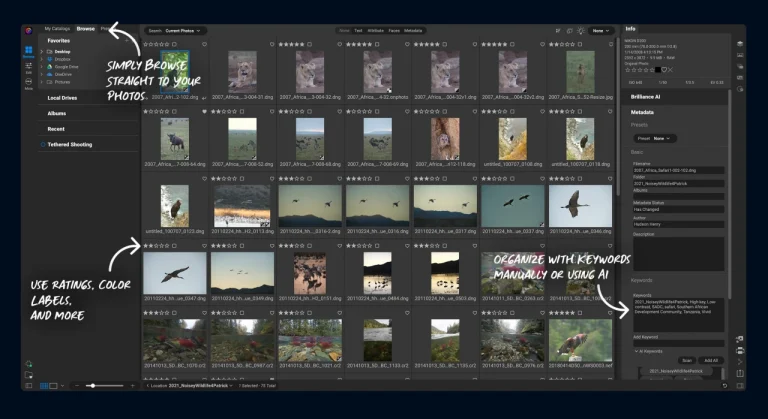Toggle heart on 20180414050 .nef thumbnail

coord(610,313)
